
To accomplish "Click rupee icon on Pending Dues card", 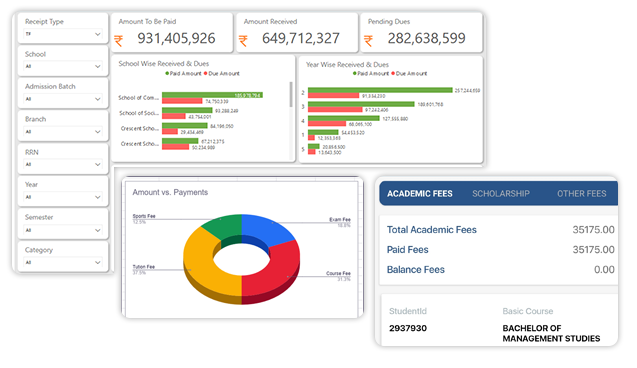I will pyautogui.click(x=368, y=41).
